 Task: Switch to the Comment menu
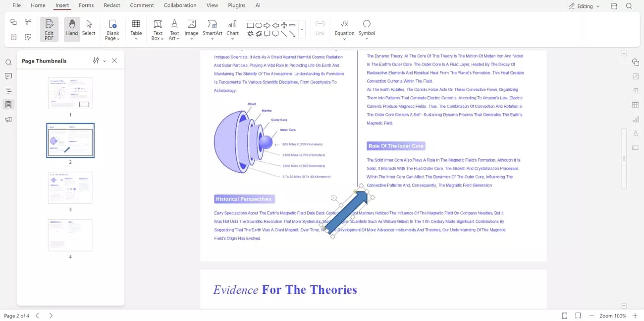pyautogui.click(x=142, y=5)
